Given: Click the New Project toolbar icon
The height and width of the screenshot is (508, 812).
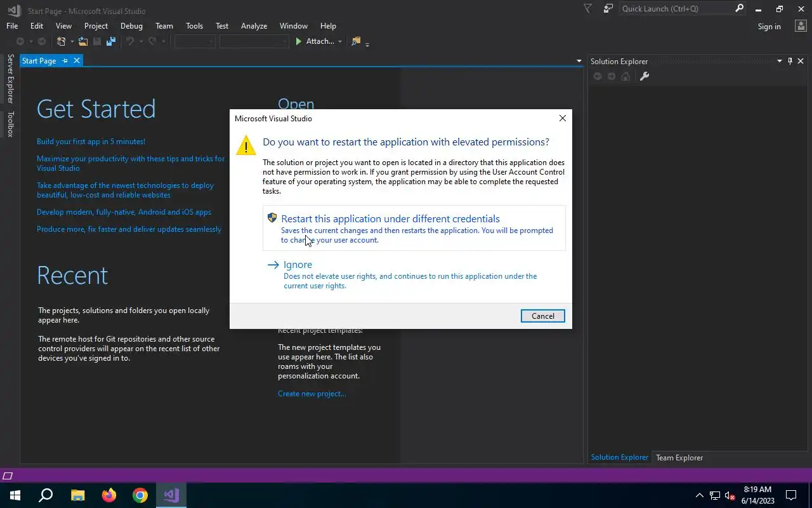Looking at the screenshot, I should pyautogui.click(x=62, y=41).
